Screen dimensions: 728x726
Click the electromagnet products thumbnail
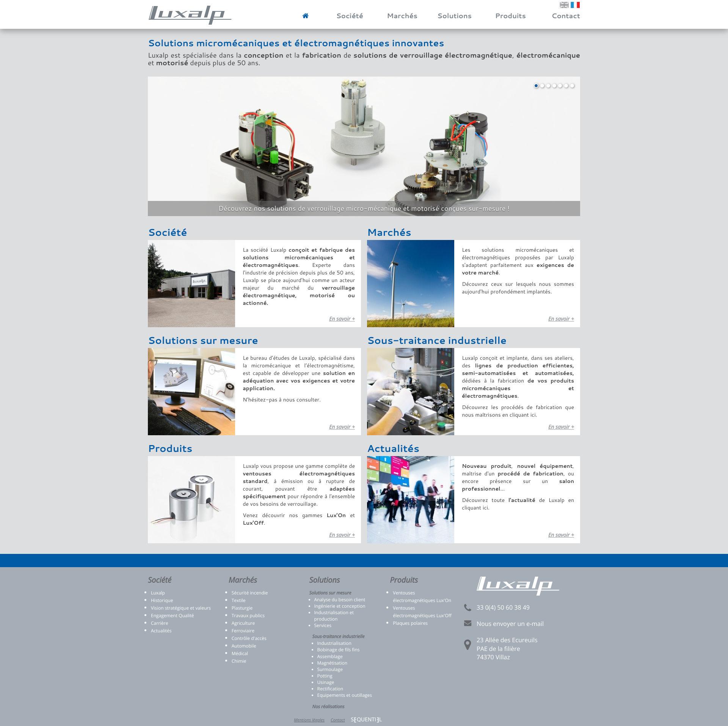191,500
